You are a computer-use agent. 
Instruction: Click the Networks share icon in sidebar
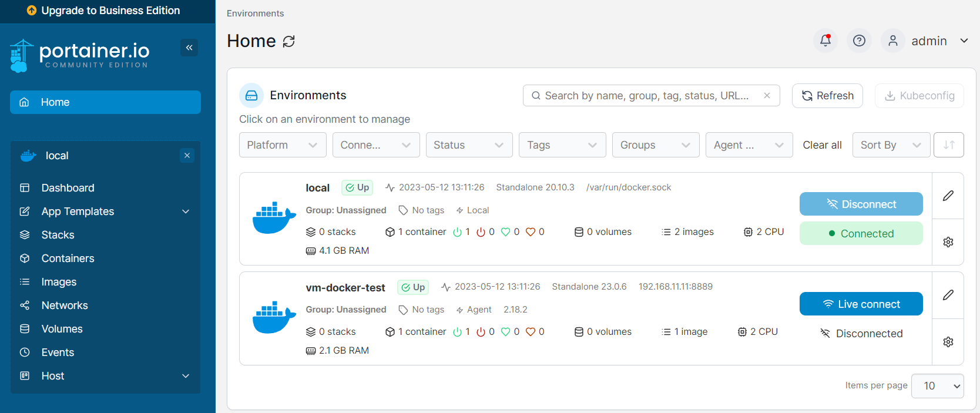[x=25, y=305]
